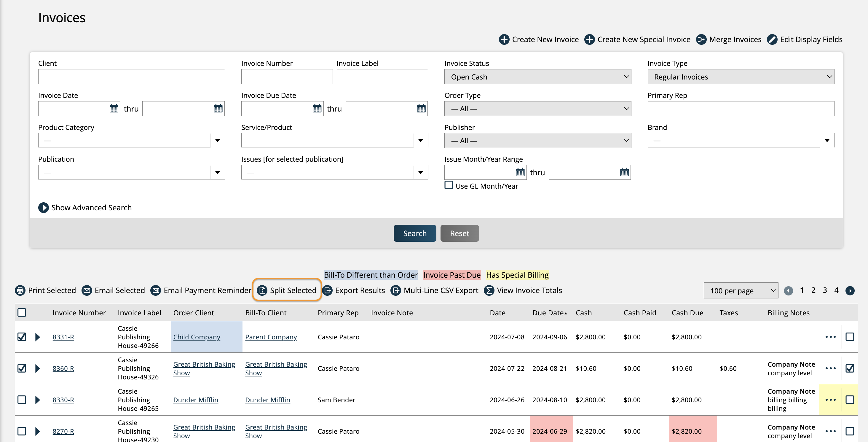The image size is (868, 442).
Task: Click the Merge Invoices icon
Action: [701, 39]
